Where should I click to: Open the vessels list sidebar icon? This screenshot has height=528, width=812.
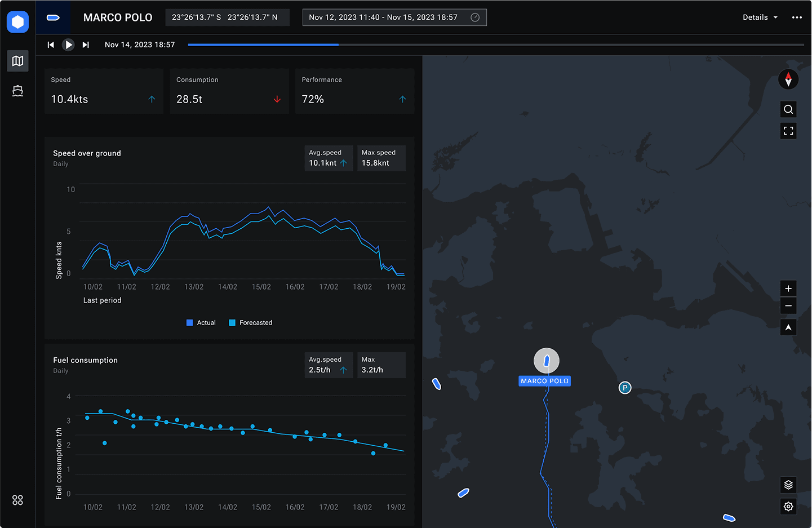click(17, 91)
